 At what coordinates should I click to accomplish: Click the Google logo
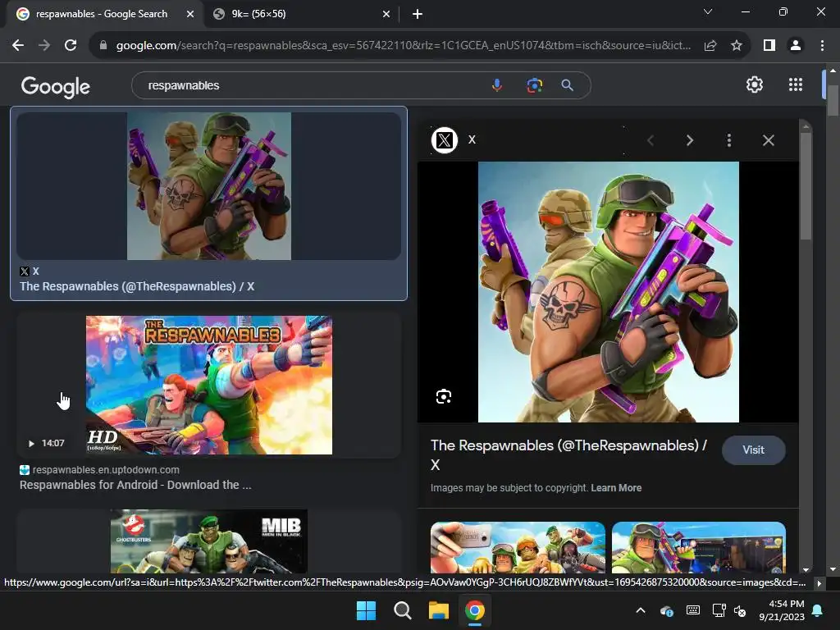coord(55,86)
